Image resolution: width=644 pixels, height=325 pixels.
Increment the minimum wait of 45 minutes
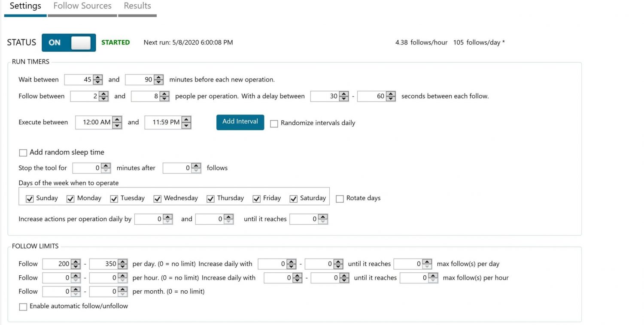point(97,77)
